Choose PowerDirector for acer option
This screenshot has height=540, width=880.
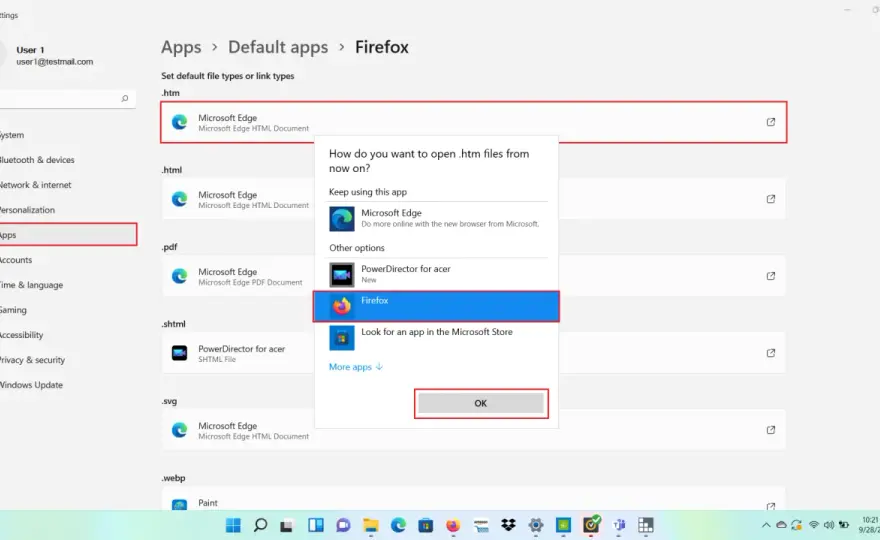tap(436, 274)
